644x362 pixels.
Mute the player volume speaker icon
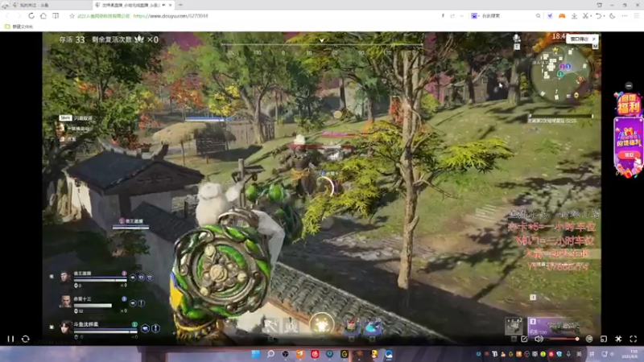point(539,339)
